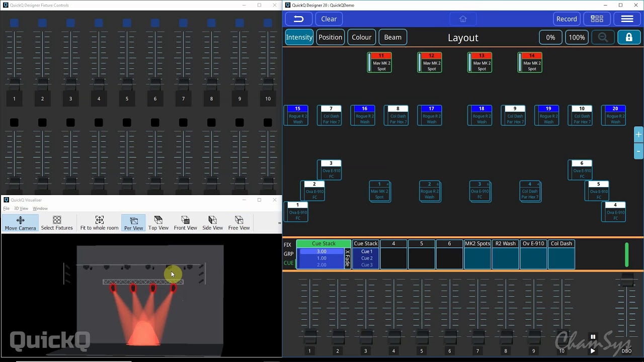Switch to Free View in Visualiser
The width and height of the screenshot is (644, 362).
point(238,223)
